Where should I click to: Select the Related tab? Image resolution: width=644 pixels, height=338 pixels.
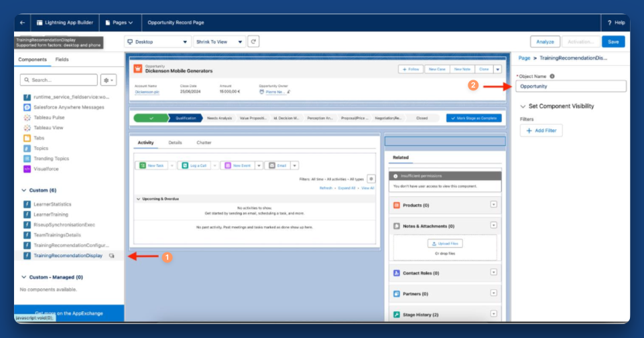(x=401, y=157)
